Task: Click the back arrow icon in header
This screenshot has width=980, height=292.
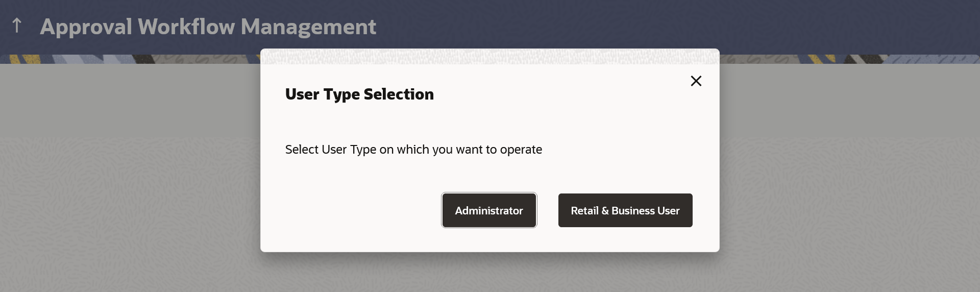Action: (x=17, y=26)
